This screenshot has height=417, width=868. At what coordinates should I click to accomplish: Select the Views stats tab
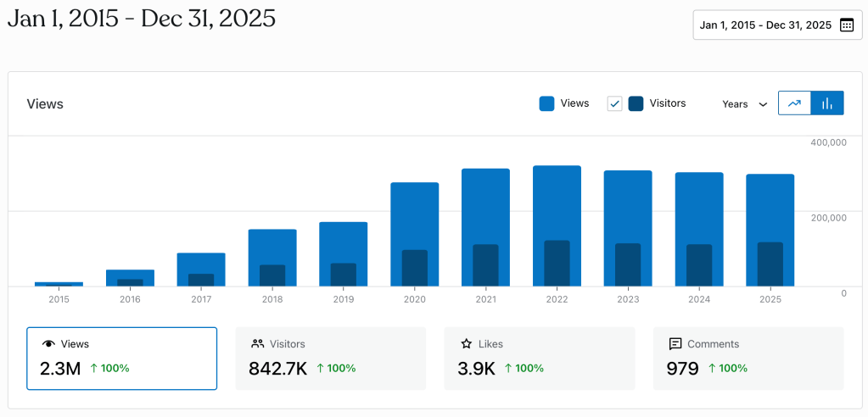tap(121, 359)
